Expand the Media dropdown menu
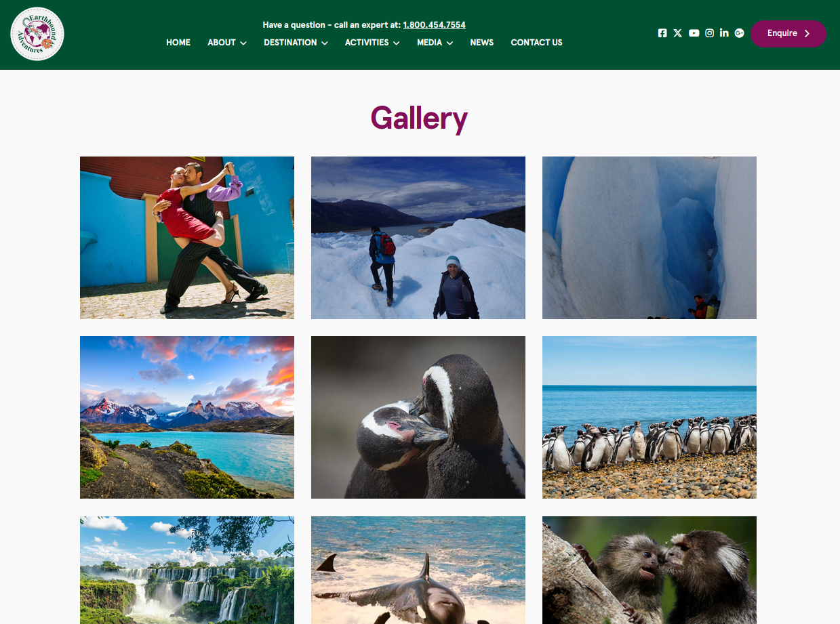 [x=435, y=43]
